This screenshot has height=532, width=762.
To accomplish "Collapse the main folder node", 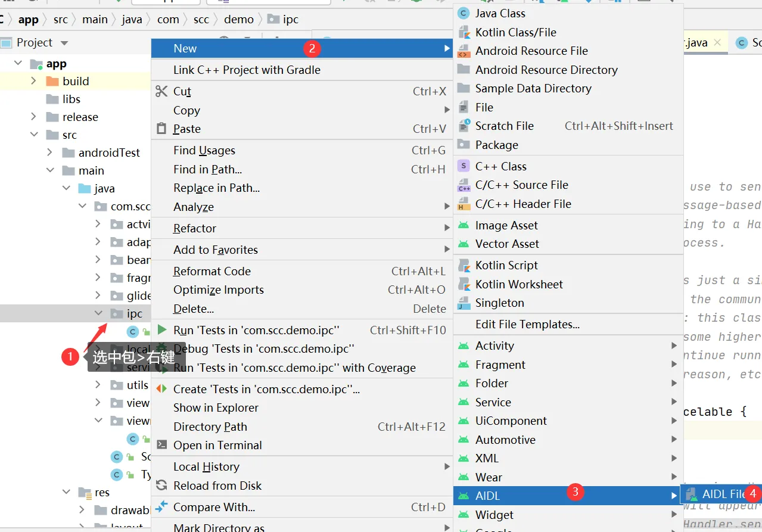I will click(x=50, y=170).
